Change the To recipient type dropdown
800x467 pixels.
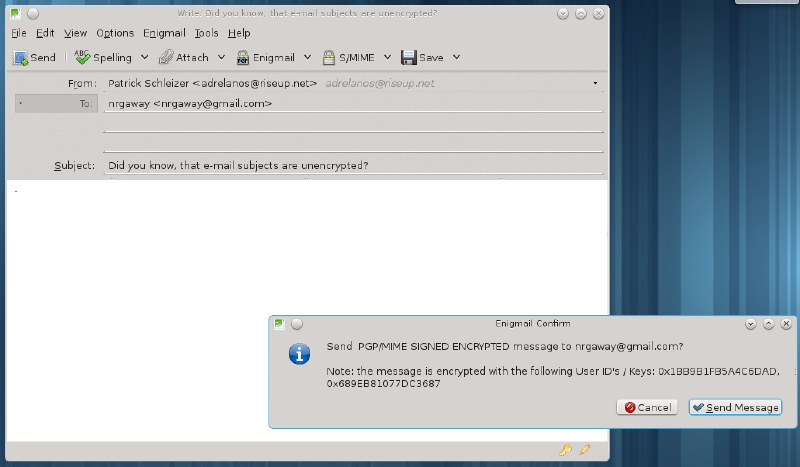(56, 104)
